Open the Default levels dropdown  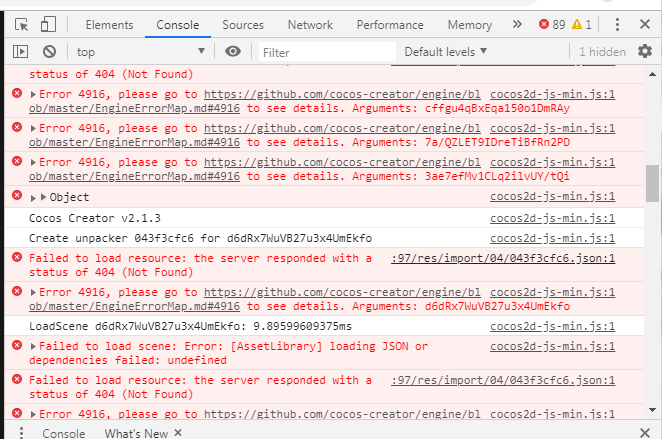tap(446, 51)
